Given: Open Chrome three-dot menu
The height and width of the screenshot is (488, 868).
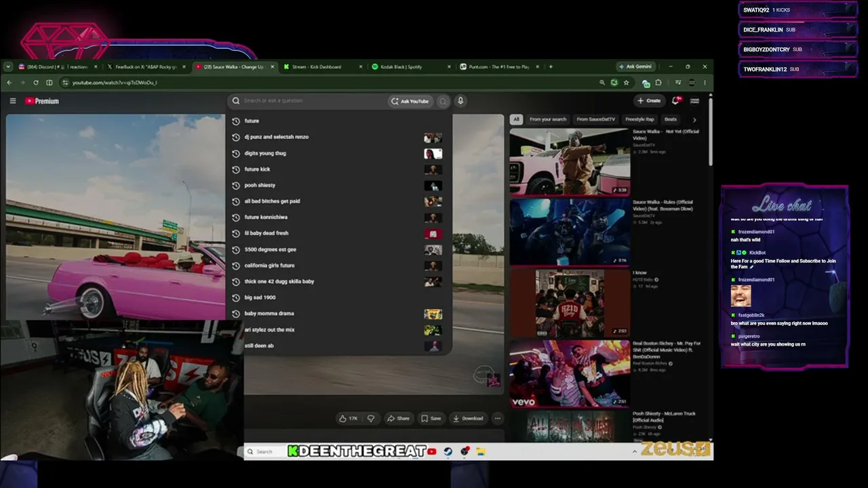Looking at the screenshot, I should pyautogui.click(x=705, y=83).
